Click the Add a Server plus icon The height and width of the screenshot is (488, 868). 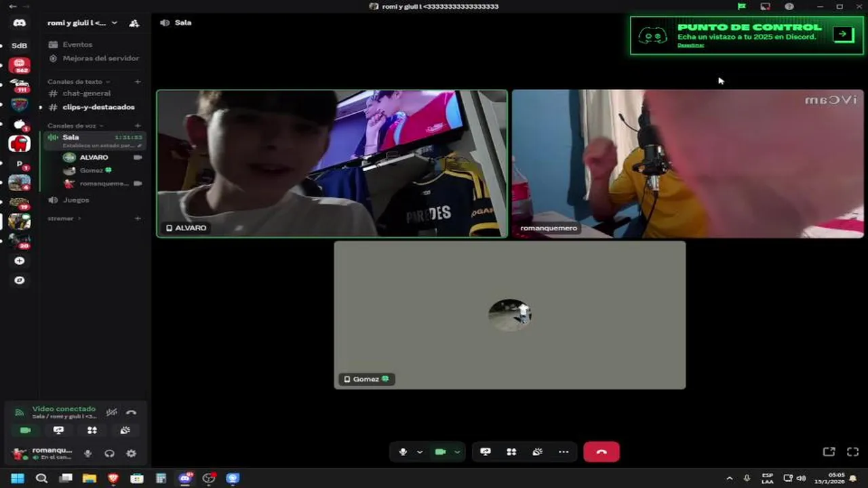click(19, 261)
